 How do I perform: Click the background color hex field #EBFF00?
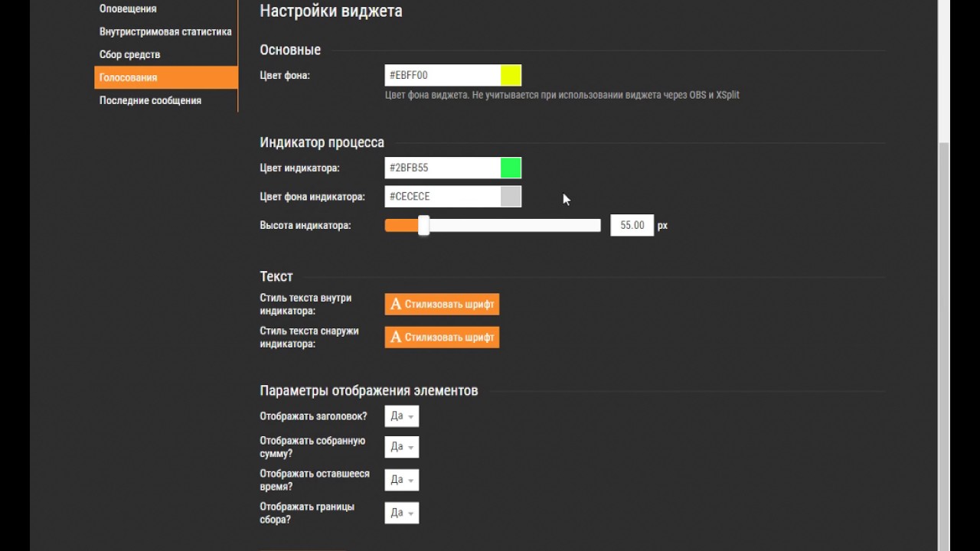pos(443,75)
